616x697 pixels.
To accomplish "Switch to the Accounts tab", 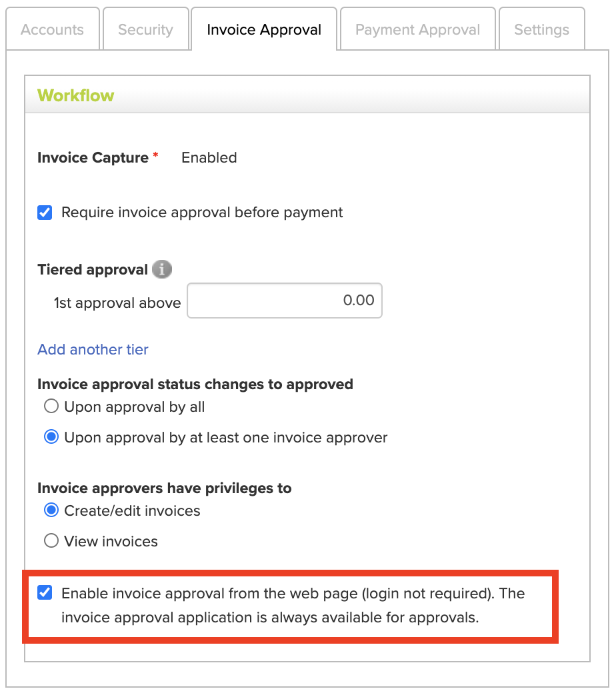I will (x=53, y=29).
